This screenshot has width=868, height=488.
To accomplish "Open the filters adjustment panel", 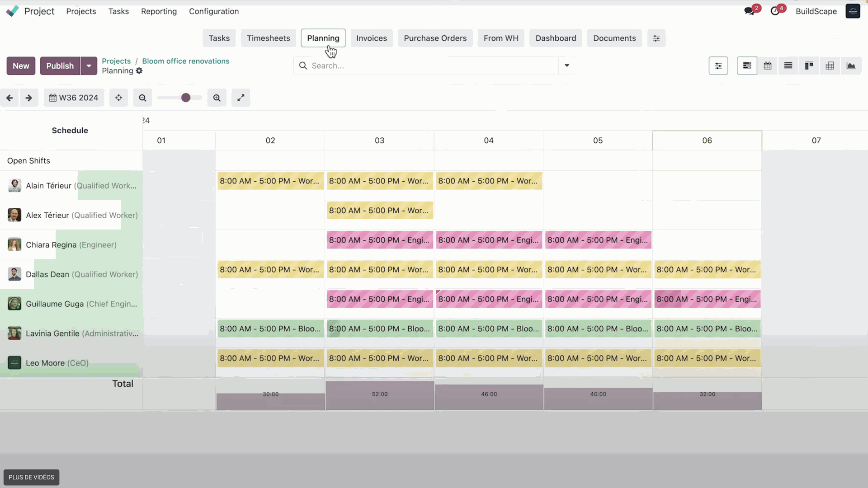I will pos(718,66).
